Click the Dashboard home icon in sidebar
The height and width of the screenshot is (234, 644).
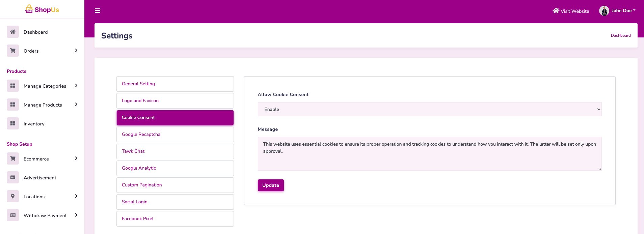click(13, 32)
